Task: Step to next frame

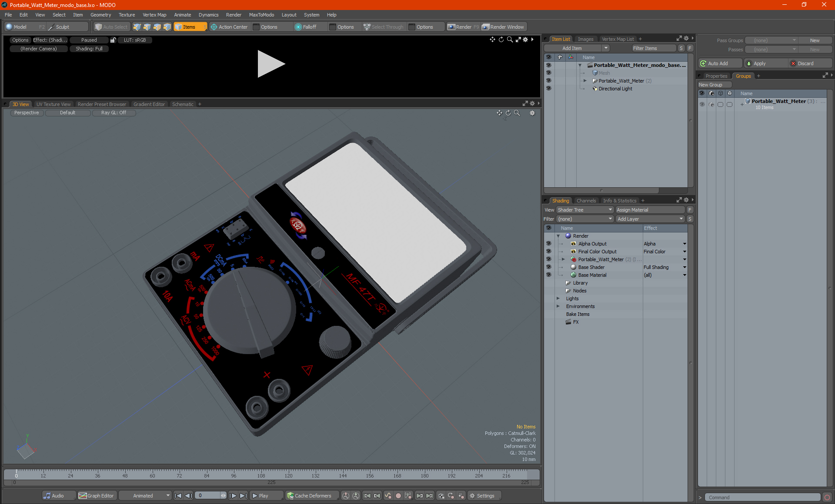Action: [x=233, y=496]
